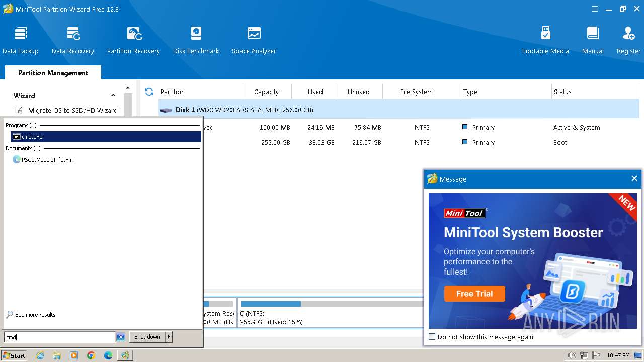Screen dimensions: 644x362
Task: Click the Shut down button
Action: [147, 337]
